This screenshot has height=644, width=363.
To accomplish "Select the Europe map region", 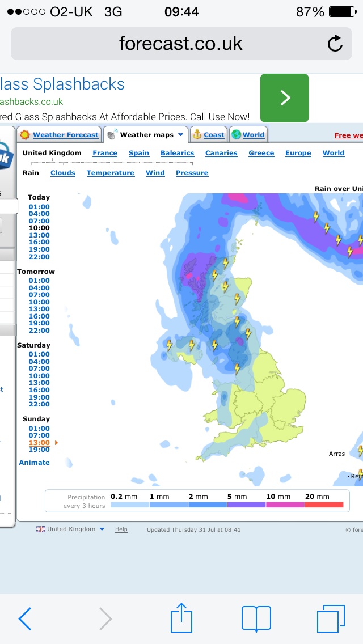I will [298, 153].
